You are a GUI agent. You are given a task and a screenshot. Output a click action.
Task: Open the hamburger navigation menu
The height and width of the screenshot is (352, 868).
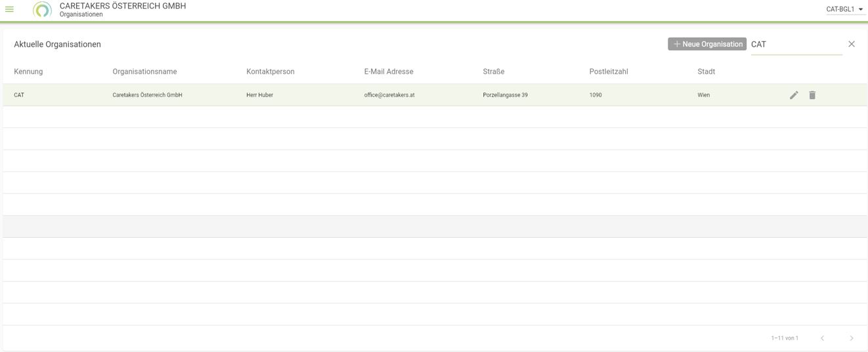point(10,9)
